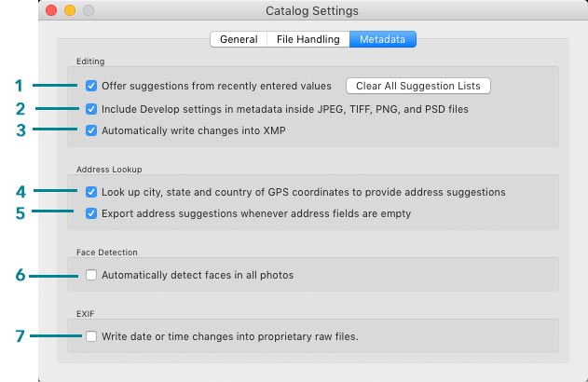Click the grayed-out zoom window button

[x=89, y=10]
